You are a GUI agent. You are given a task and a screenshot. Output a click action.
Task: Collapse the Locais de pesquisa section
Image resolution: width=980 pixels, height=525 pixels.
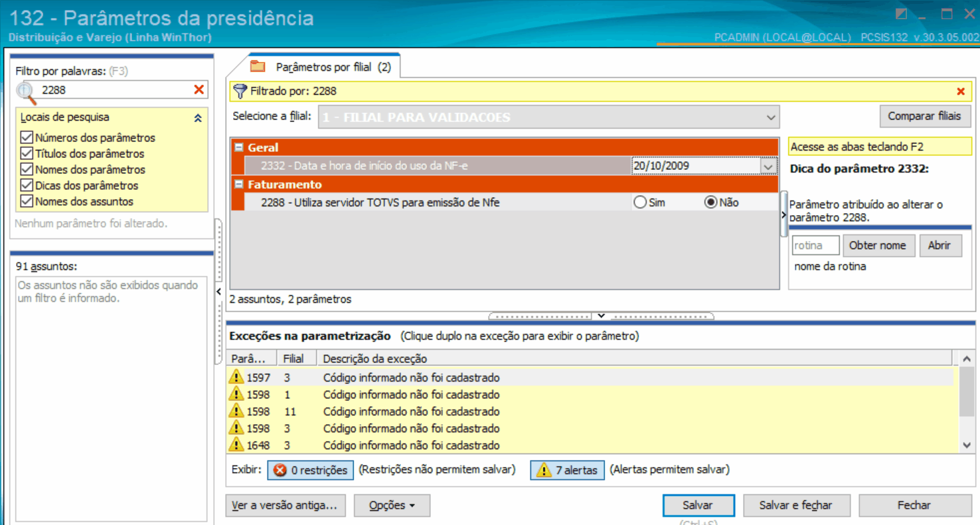(197, 118)
